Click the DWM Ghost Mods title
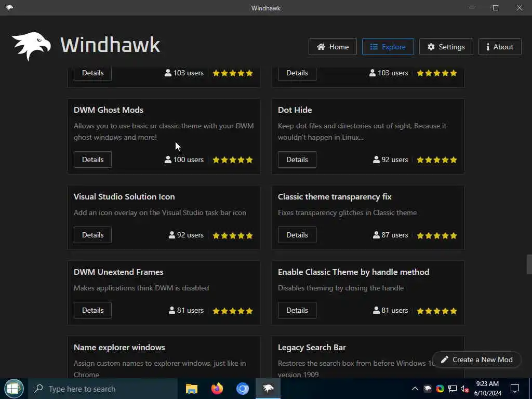 (x=109, y=110)
